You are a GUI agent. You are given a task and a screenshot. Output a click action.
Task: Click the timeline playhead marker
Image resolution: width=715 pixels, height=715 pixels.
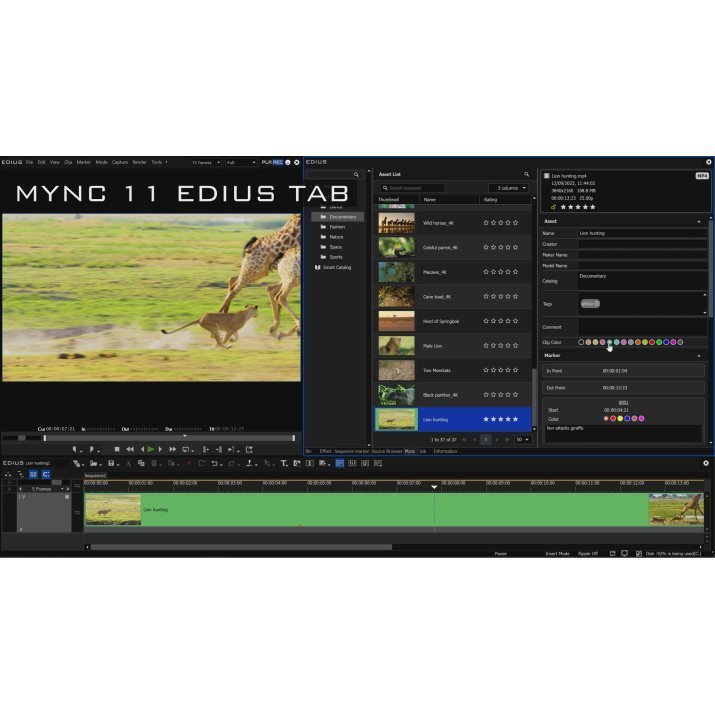[x=434, y=487]
